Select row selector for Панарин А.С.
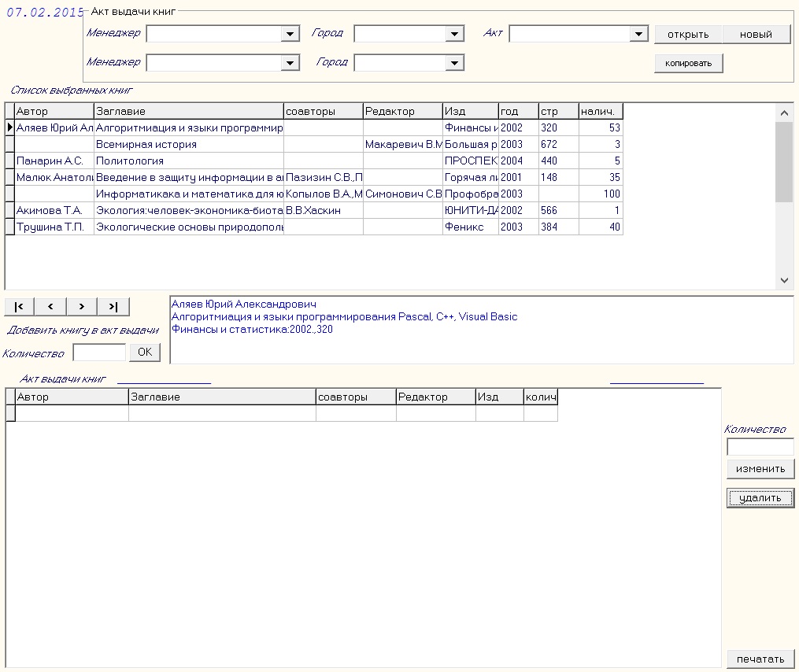The width and height of the screenshot is (799, 672). click(x=9, y=161)
